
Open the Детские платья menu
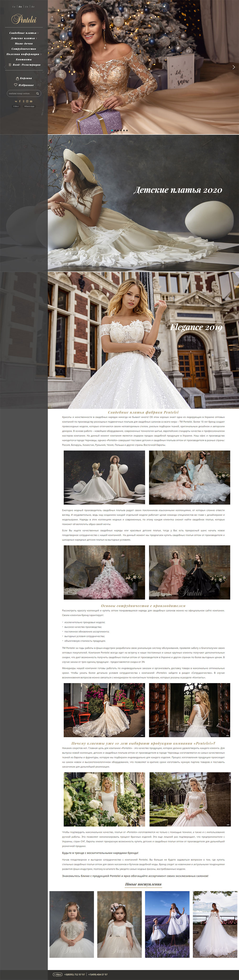(23, 38)
